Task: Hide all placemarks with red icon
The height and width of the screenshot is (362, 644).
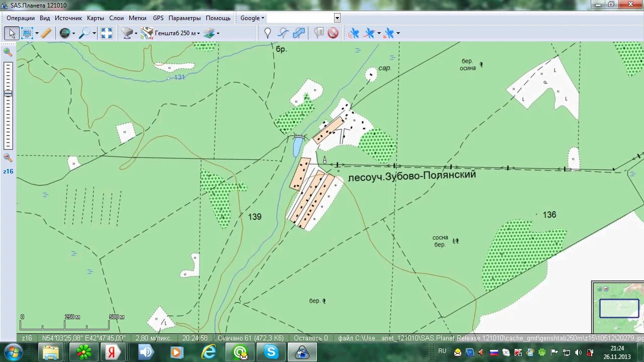Action: 333,33
